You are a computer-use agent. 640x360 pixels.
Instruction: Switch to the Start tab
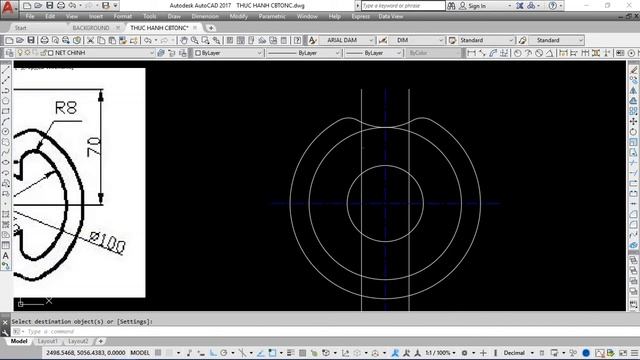click(20, 28)
